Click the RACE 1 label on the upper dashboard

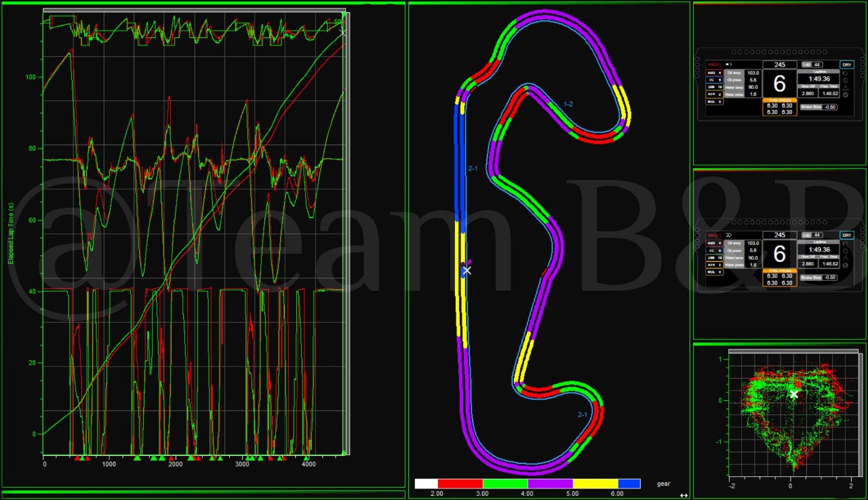[x=714, y=64]
